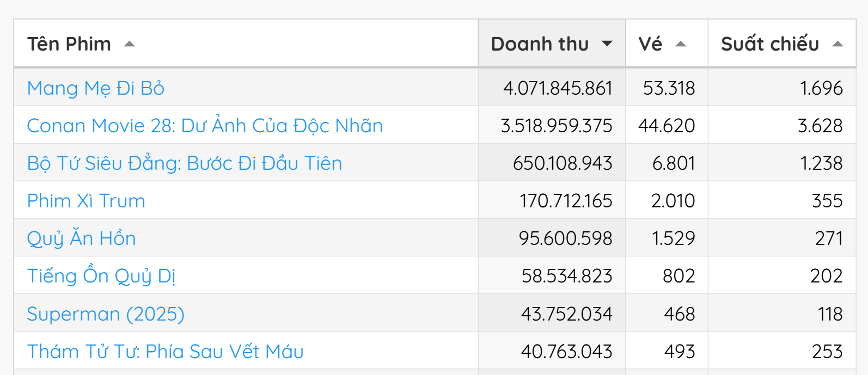Select the ticket count 44.620 cell
The height and width of the screenshot is (375, 868).
667,125
